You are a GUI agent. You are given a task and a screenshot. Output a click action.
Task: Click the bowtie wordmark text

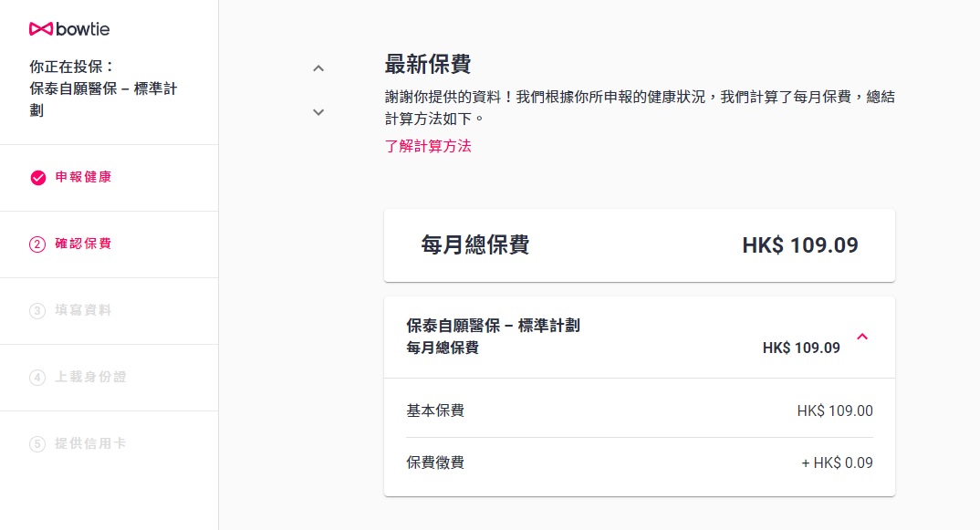tap(83, 29)
